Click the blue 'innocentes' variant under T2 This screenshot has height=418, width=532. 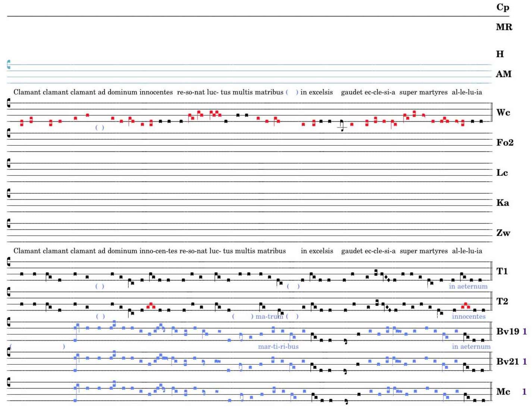(x=469, y=316)
